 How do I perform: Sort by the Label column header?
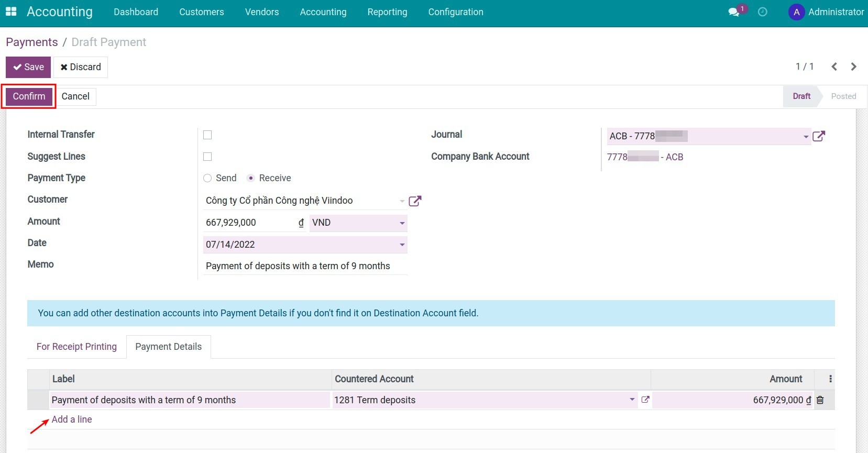pyautogui.click(x=191, y=379)
